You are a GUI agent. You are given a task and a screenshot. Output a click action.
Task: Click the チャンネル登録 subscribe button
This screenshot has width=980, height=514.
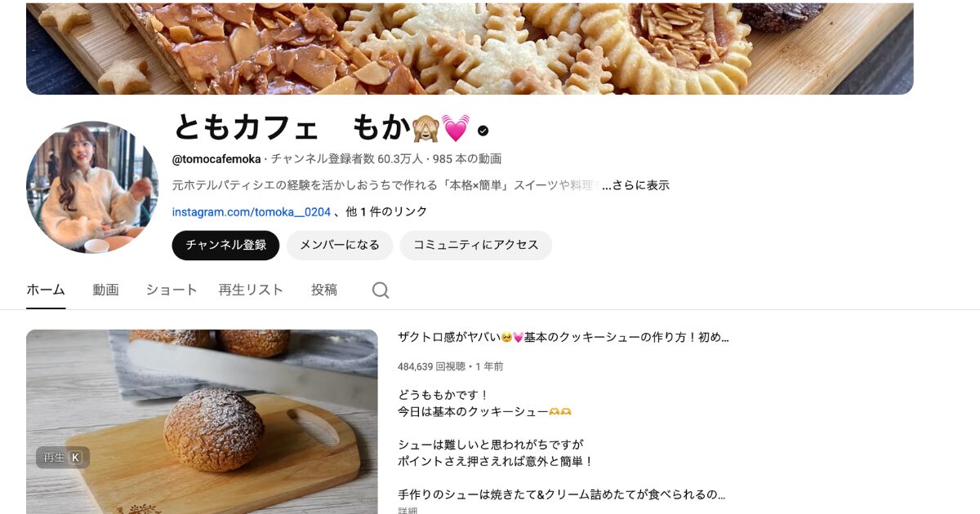click(x=225, y=245)
